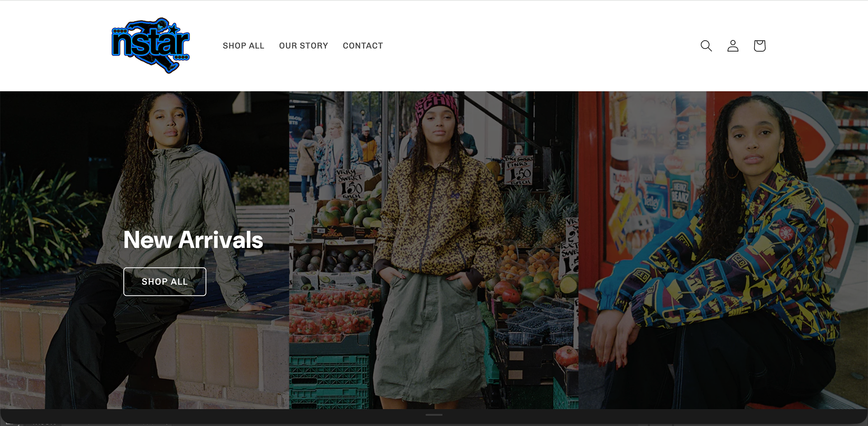Grab the bottom panel drag handle

[x=434, y=415]
